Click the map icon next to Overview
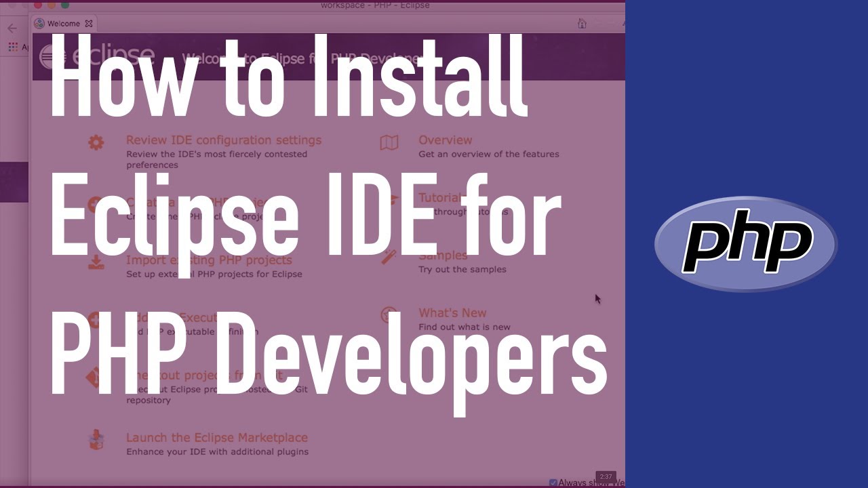Viewport: 868px width, 488px height. [x=389, y=142]
